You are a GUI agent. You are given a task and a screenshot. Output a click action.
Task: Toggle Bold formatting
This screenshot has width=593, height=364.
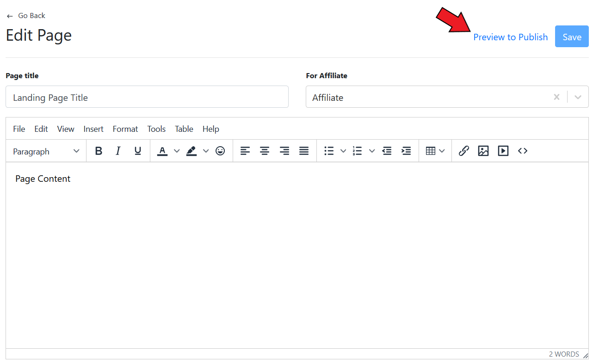pos(99,151)
